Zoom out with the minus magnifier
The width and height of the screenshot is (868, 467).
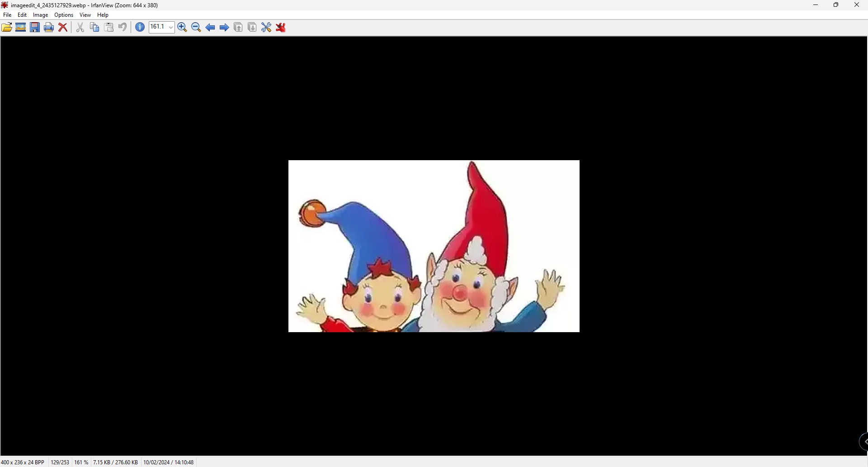[196, 28]
